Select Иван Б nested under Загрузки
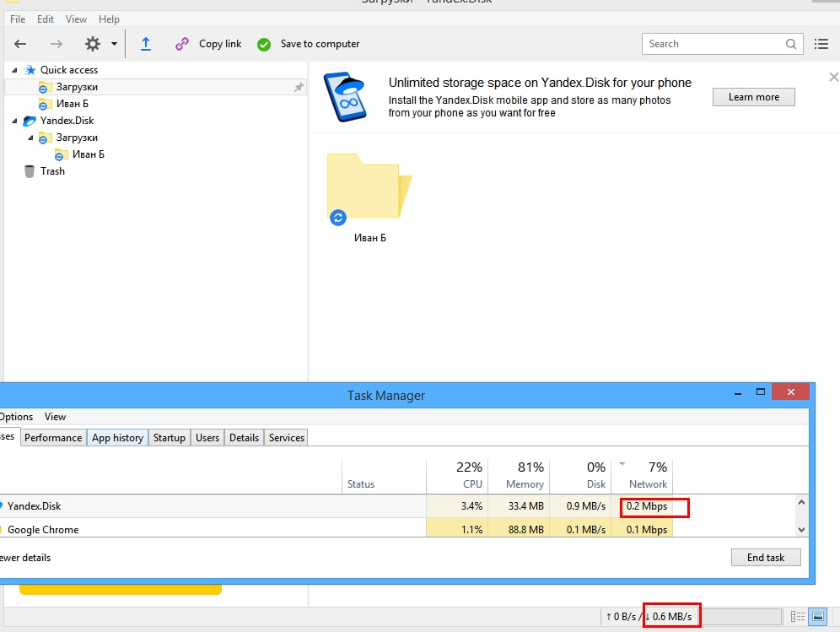Screen dimensions: 840x632 click(x=89, y=154)
